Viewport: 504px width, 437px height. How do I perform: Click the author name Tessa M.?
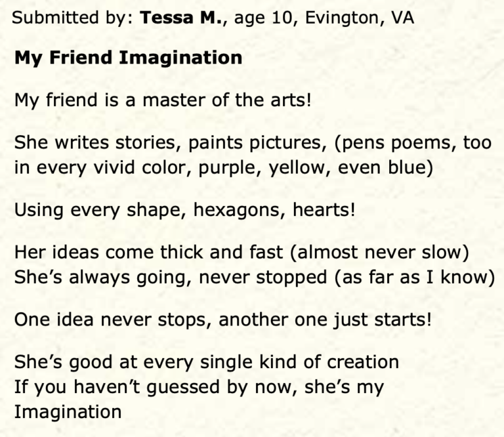tap(181, 17)
